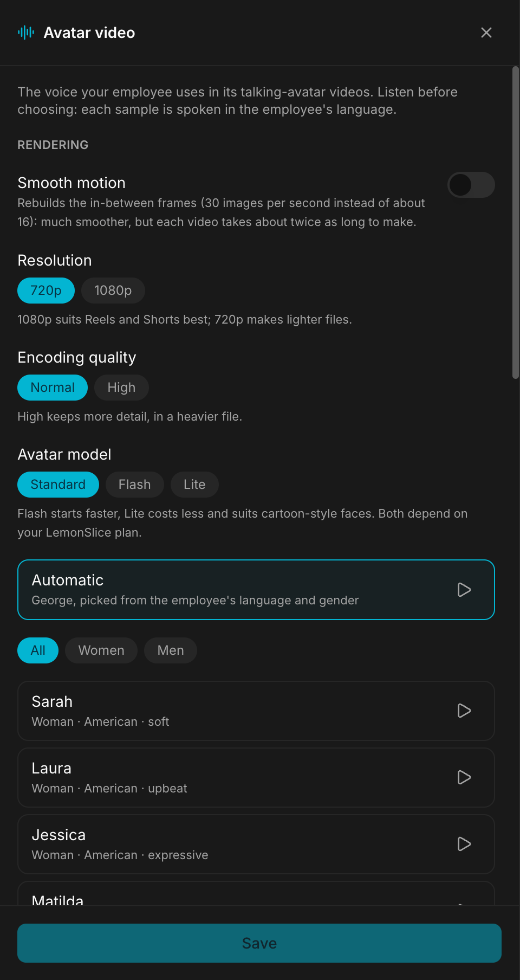Click the Avatar video waveform icon

tap(26, 33)
